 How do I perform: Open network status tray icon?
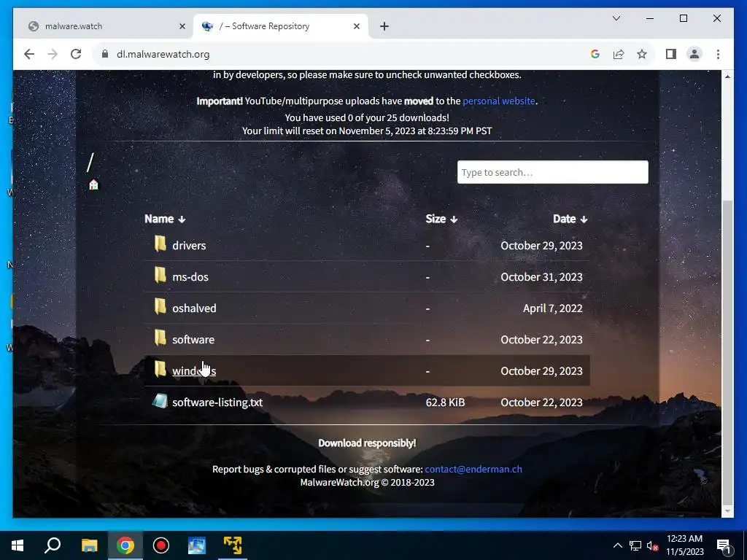[x=635, y=545]
